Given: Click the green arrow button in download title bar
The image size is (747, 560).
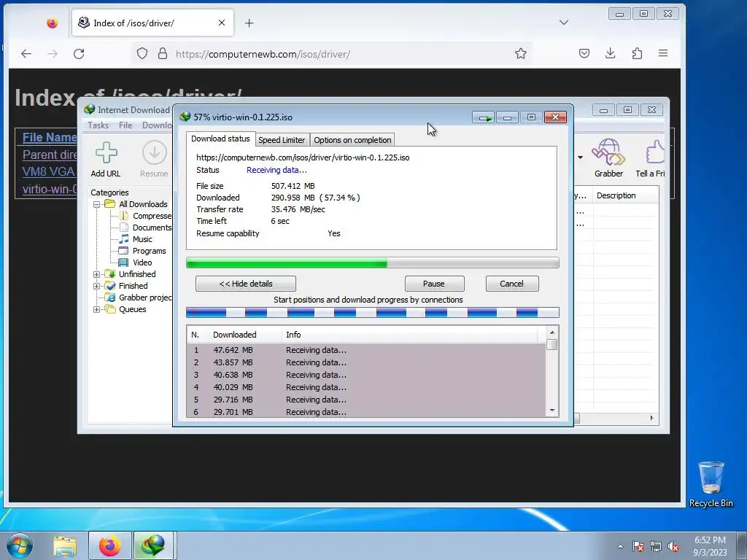Looking at the screenshot, I should click(484, 117).
